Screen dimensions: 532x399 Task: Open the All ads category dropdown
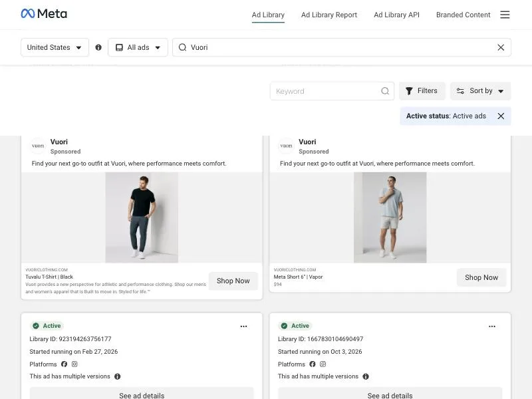(138, 47)
